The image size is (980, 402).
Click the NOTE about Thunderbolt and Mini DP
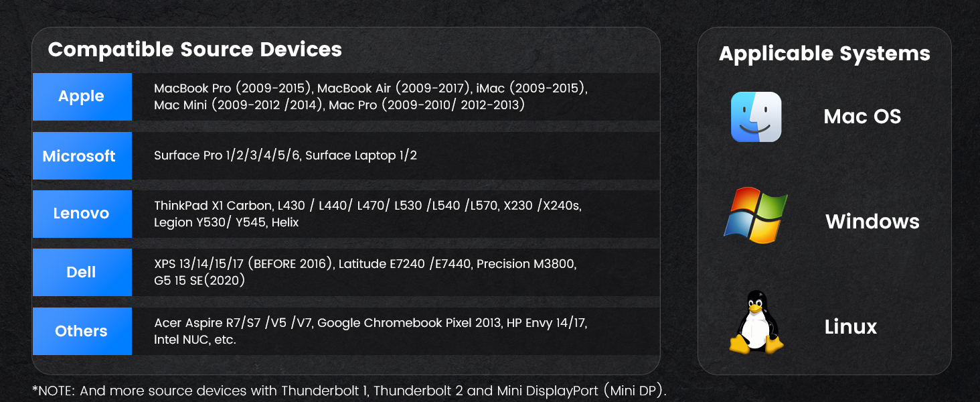(349, 391)
